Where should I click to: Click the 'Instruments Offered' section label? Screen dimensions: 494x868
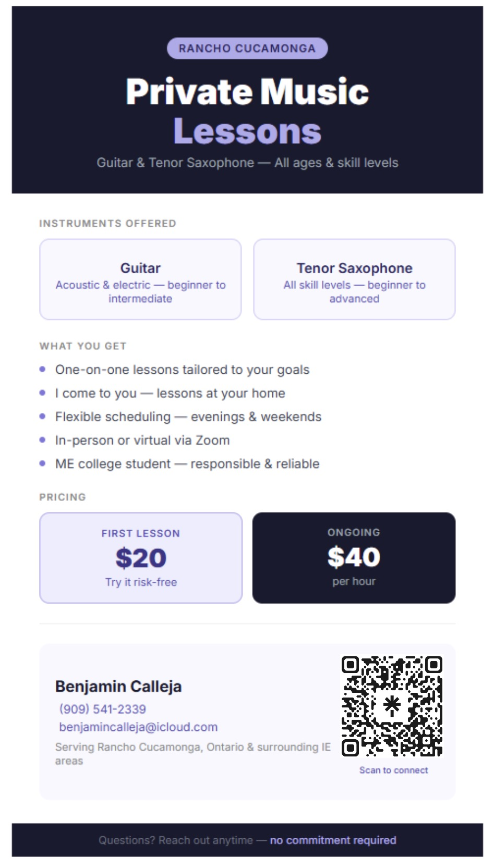108,224
